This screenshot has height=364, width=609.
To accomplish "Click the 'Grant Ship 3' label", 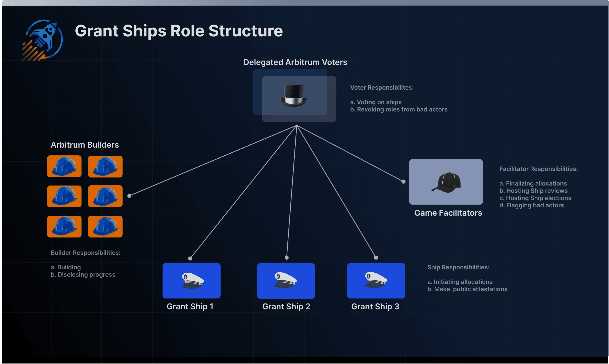I will tap(375, 307).
